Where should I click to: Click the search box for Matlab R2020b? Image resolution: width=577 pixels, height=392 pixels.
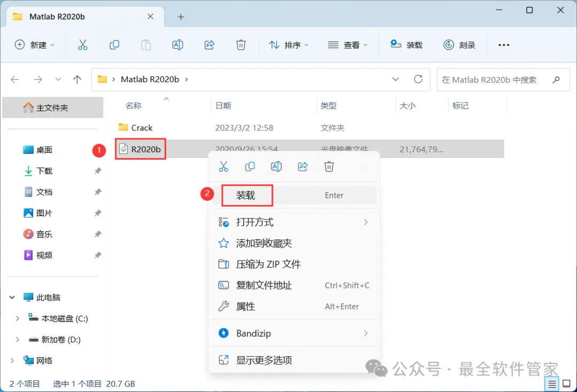coord(503,80)
